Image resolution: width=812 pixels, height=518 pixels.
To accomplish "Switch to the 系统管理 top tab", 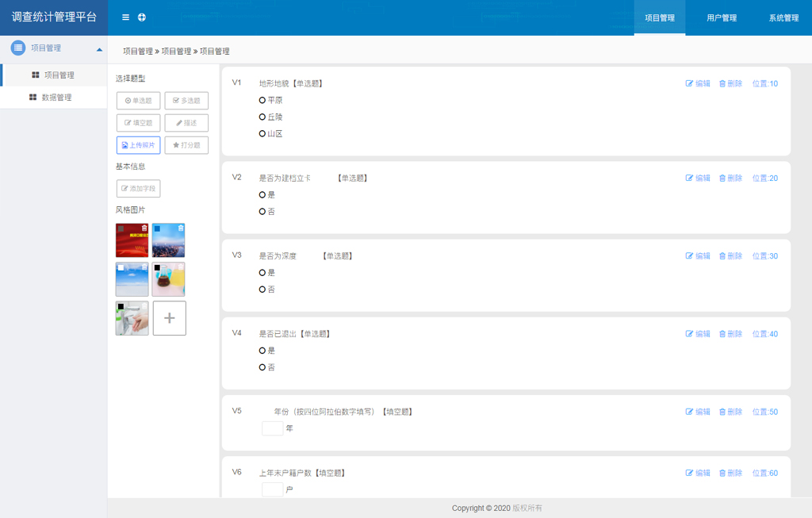I will 783,18.
